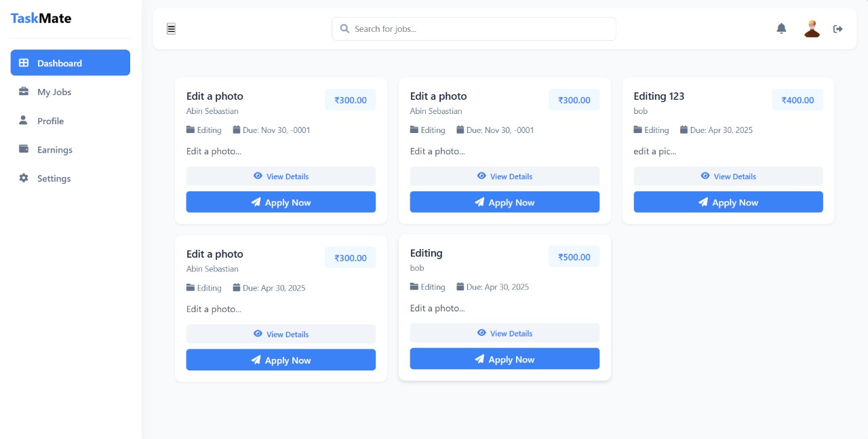View Details of ₹500.00 Editing job

pyautogui.click(x=505, y=333)
